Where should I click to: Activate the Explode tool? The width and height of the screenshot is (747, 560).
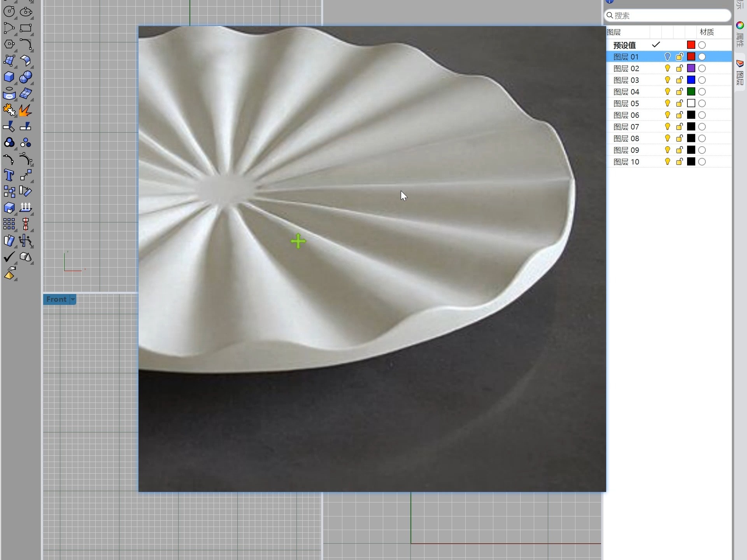[x=25, y=110]
